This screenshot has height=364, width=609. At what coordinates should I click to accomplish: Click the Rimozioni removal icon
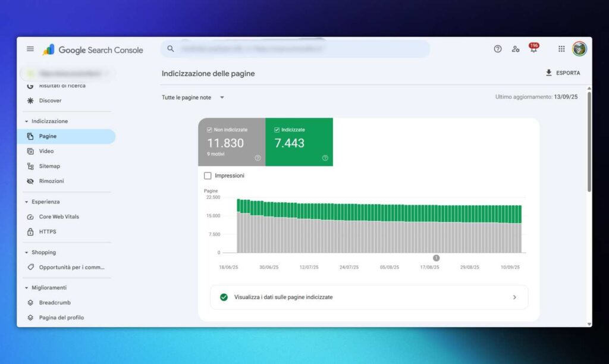(x=30, y=181)
